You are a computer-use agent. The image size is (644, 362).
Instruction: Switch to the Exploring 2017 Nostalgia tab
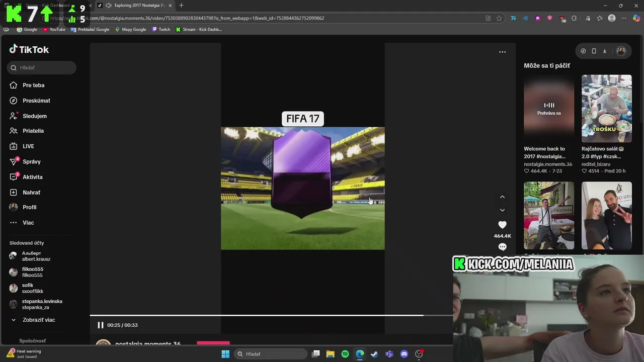pos(139,6)
